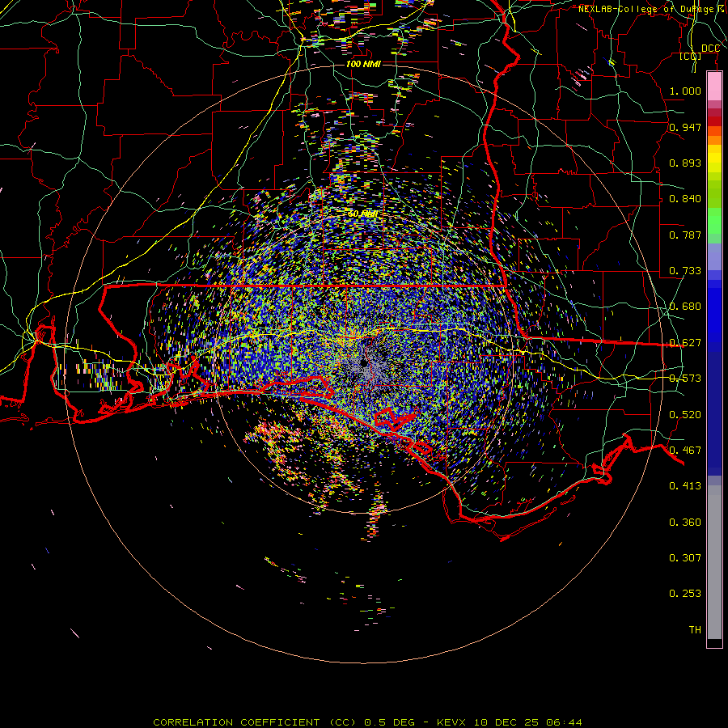Screen dimensions: 728x728
Task: Select the 0.893 legend value
Action: coord(685,163)
